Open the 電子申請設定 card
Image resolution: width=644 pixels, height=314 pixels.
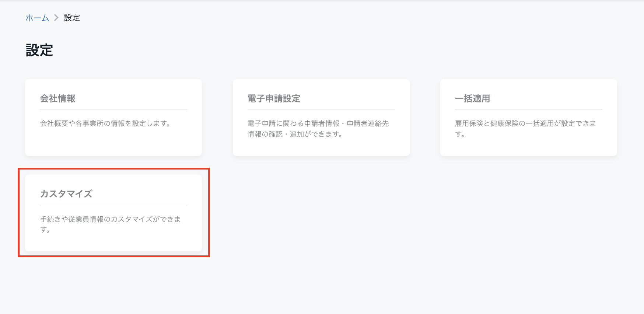(x=321, y=118)
